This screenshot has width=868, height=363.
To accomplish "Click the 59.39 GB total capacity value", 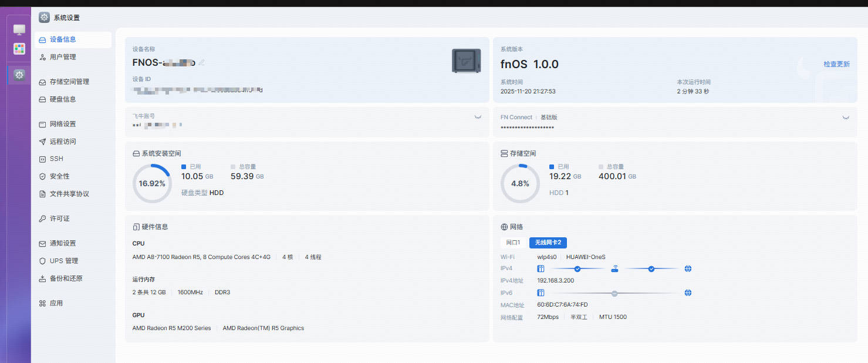I will pyautogui.click(x=246, y=176).
